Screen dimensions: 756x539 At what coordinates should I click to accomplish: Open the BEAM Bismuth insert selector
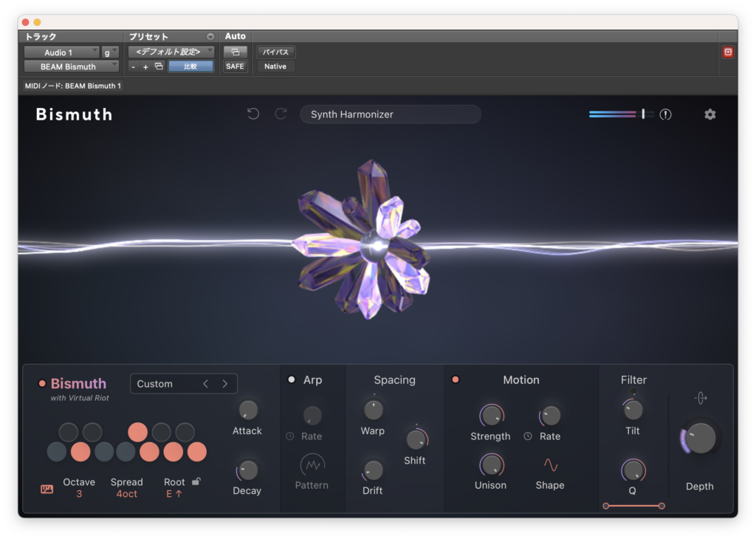[72, 66]
